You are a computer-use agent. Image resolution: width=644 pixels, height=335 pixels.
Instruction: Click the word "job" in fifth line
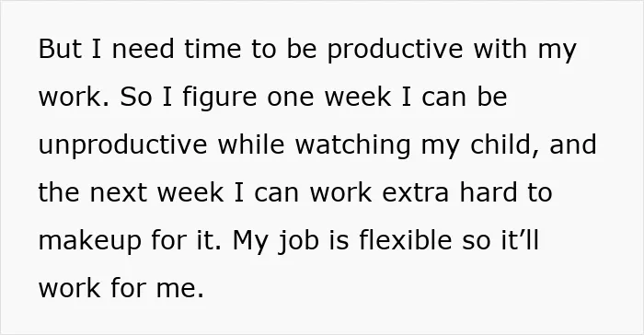coord(299,240)
